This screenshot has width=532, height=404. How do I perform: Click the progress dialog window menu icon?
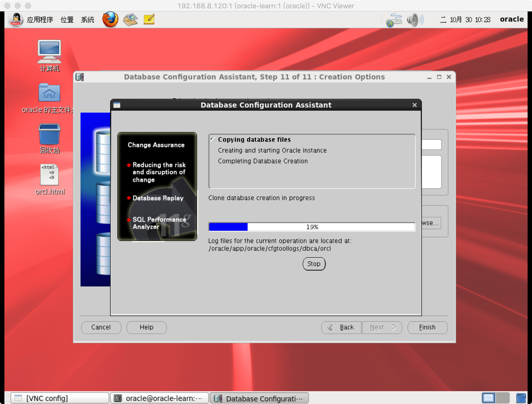[x=117, y=105]
